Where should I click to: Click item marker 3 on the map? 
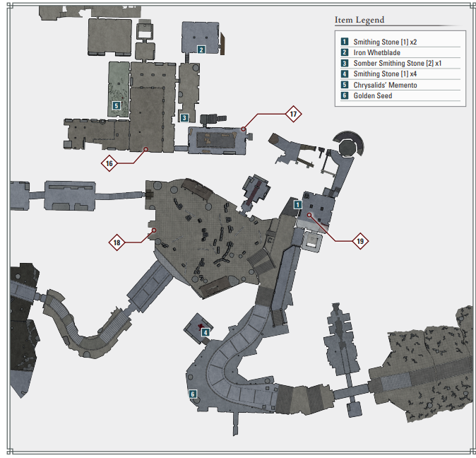coord(184,117)
